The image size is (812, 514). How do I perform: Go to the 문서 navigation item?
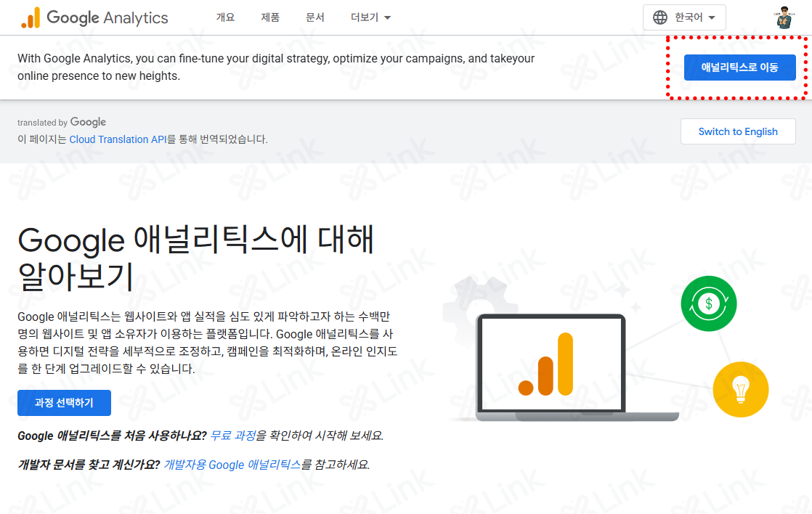point(315,17)
